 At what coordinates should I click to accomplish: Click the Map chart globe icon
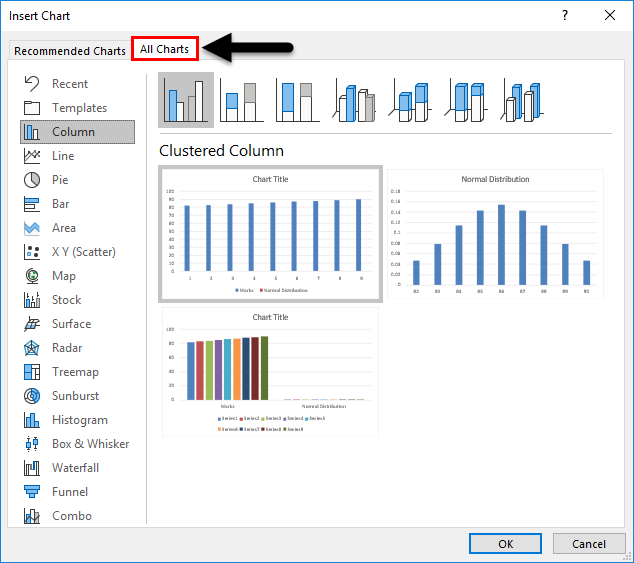pyautogui.click(x=32, y=276)
